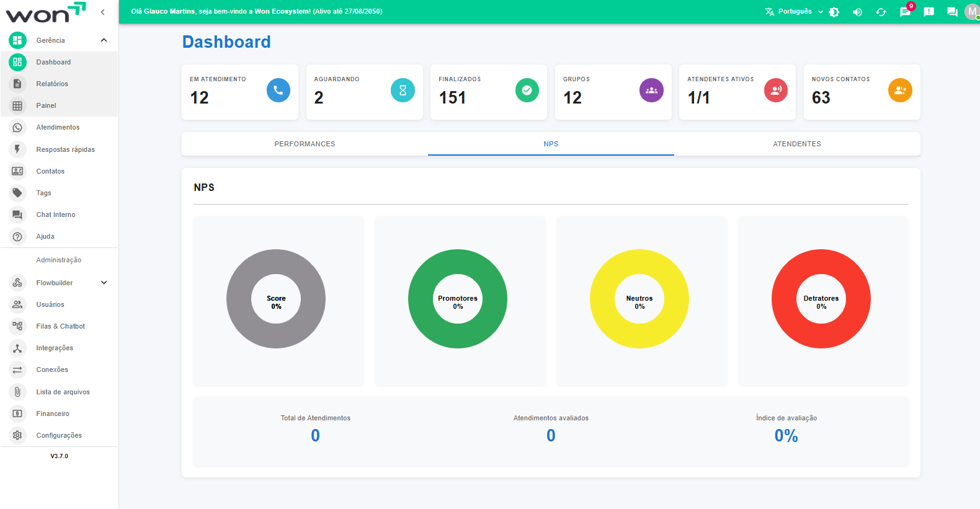
Task: Collapse the sidebar with the chevron
Action: 102,12
